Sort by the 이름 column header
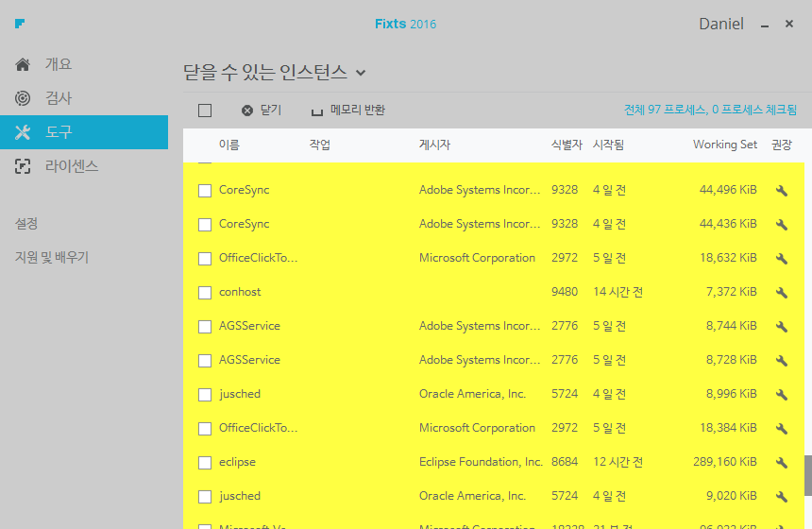812x529 pixels. tap(229, 145)
